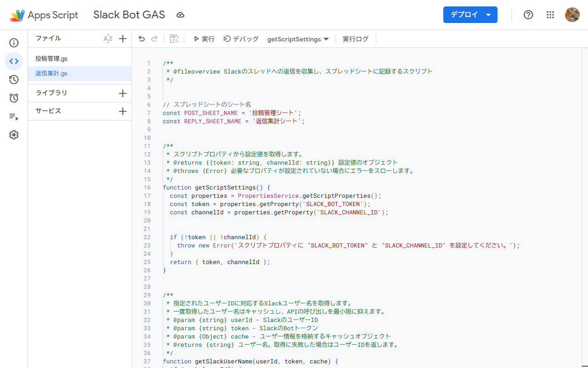The height and width of the screenshot is (368, 588).
Task: Open the 投稿管理.gs file
Action: [51, 59]
